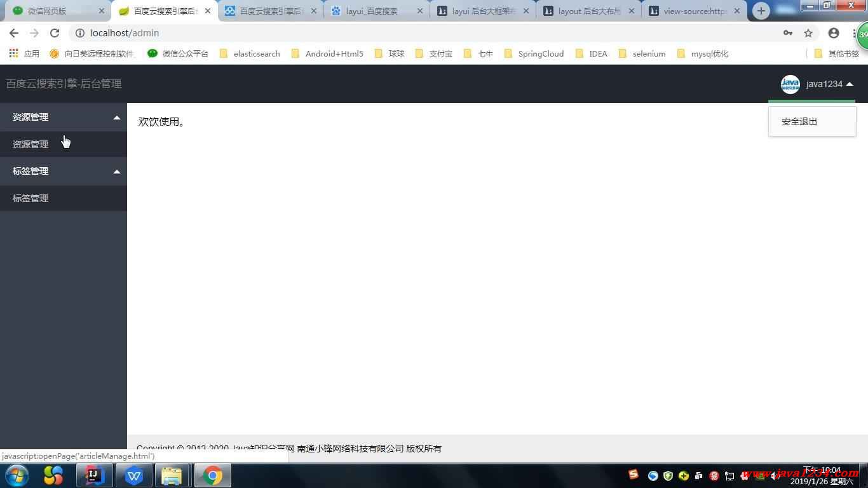Click the green shield security tray icon
The width and height of the screenshot is (868, 488).
(668, 476)
